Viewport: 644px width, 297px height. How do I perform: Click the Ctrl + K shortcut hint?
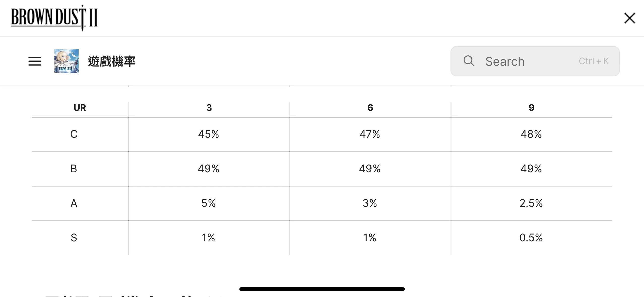594,61
